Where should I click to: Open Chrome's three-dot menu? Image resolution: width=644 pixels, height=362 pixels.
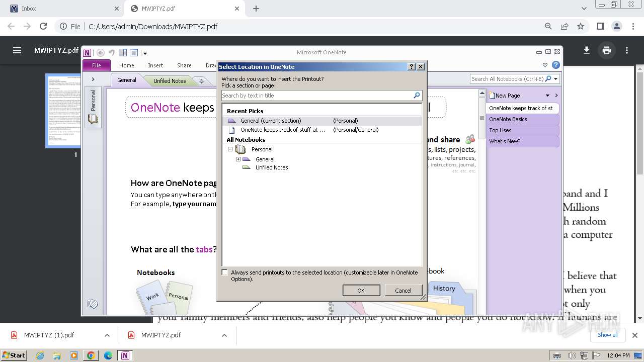pyautogui.click(x=632, y=26)
